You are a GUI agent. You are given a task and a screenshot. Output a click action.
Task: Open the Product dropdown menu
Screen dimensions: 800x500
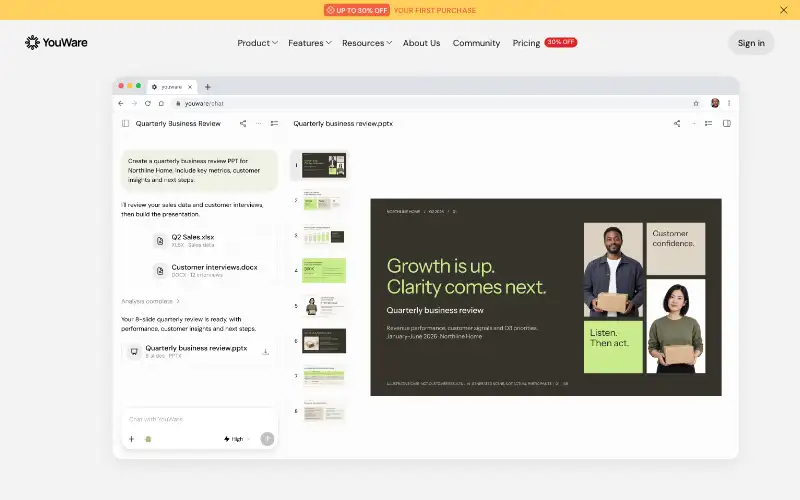[x=257, y=43]
